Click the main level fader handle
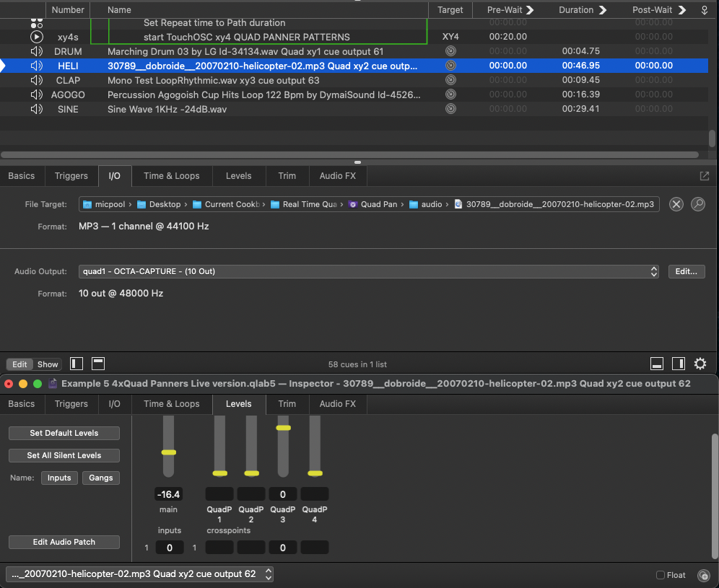Viewport: 719px width, 588px height. pyautogui.click(x=168, y=452)
